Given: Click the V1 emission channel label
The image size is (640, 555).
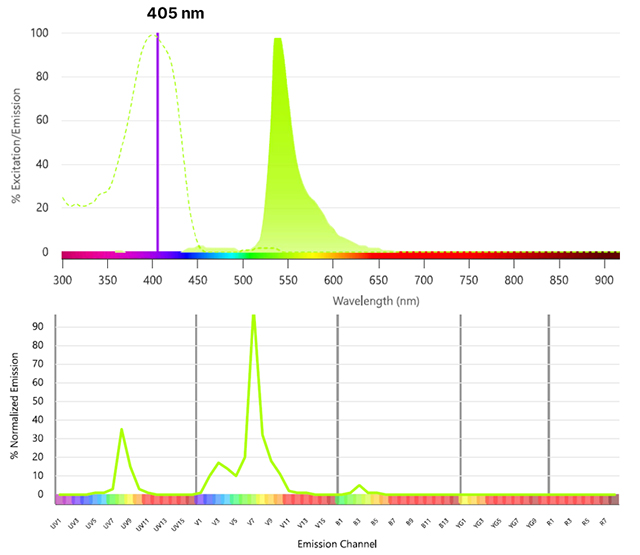Looking at the screenshot, I should [198, 522].
